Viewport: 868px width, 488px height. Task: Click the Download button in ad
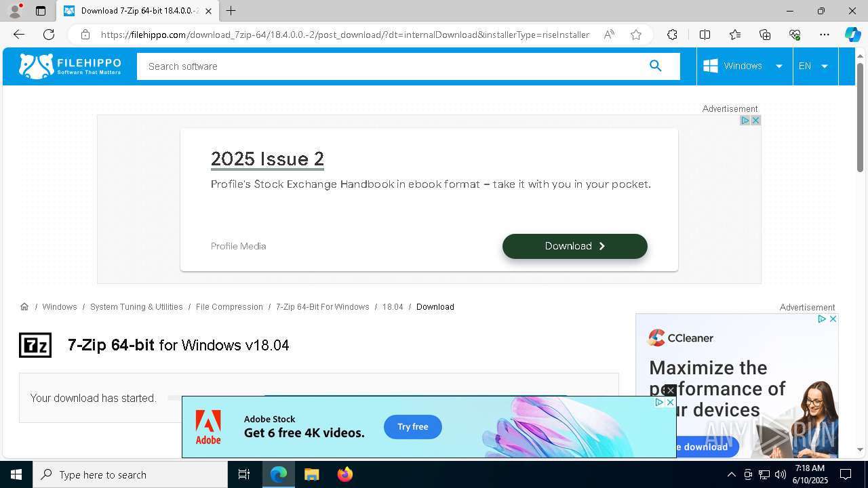point(575,246)
